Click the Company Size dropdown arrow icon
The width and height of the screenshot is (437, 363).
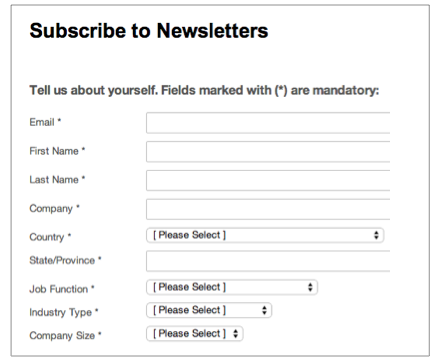[x=236, y=334]
